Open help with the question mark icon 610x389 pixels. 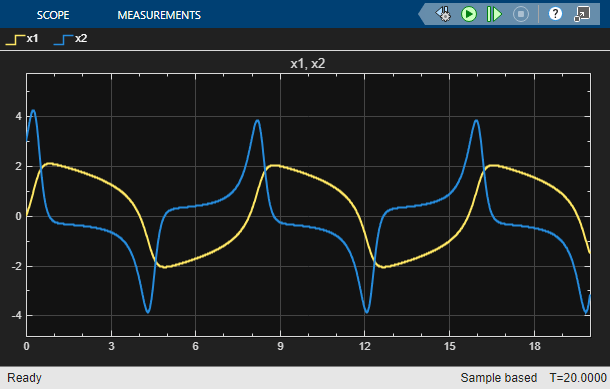click(555, 14)
